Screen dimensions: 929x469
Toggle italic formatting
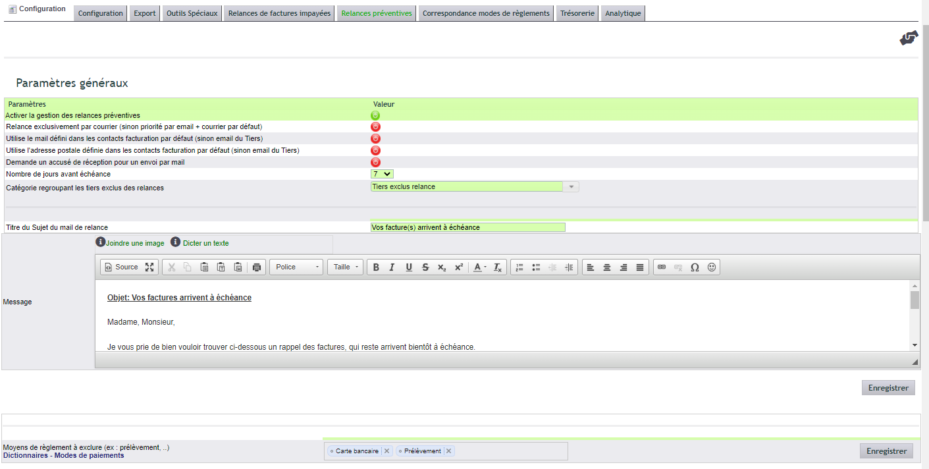[x=392, y=267]
